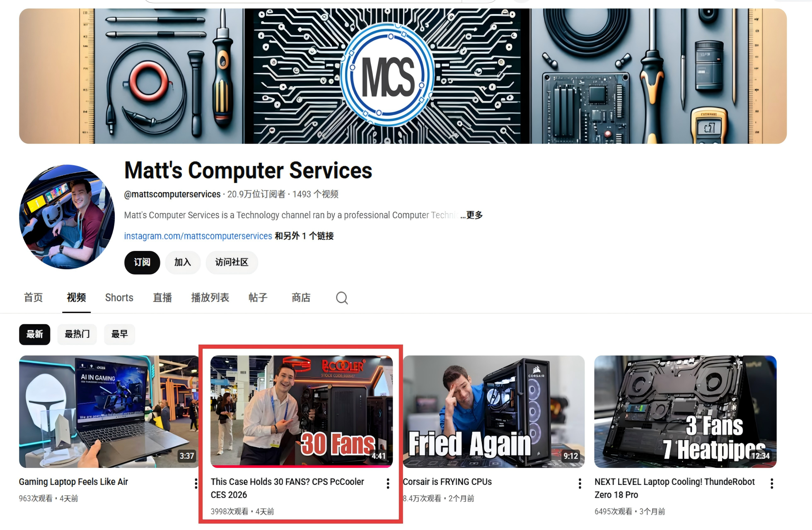Image resolution: width=812 pixels, height=530 pixels.
Task: Click the 8.4万次观看 view count text
Action: [x=422, y=499]
